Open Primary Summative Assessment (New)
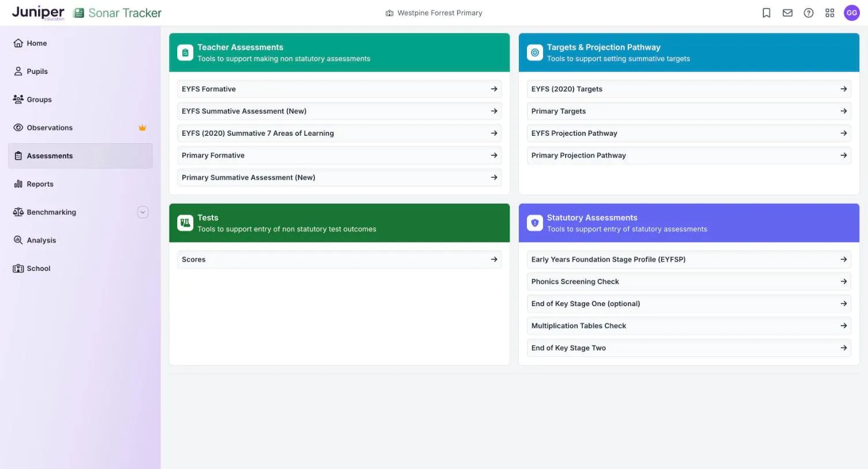Screen dimensions: 868x469 (339, 177)
